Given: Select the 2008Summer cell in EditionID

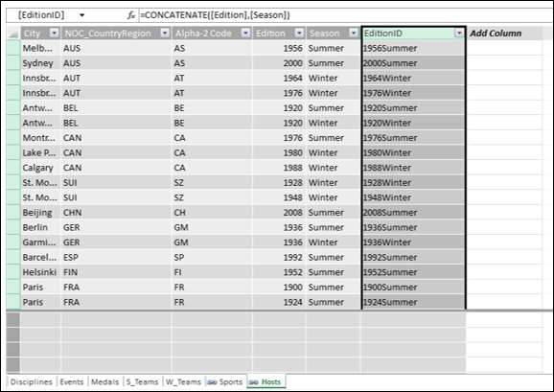Looking at the screenshot, I should pos(413,213).
